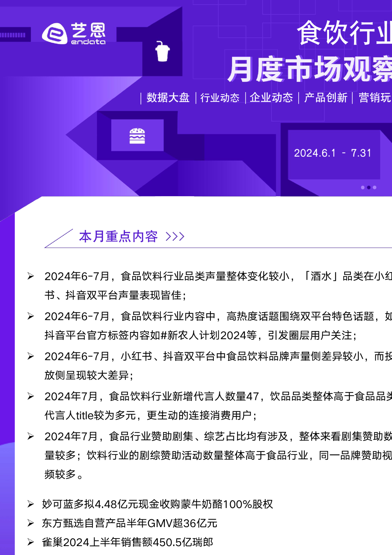
Task: Open the 数据大盘 tab
Action: click(x=168, y=98)
